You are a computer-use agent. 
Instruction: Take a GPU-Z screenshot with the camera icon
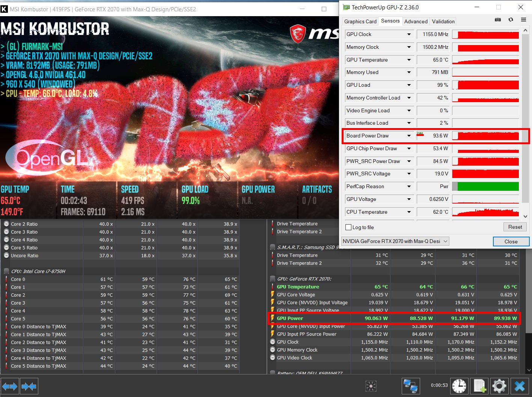tap(498, 20)
